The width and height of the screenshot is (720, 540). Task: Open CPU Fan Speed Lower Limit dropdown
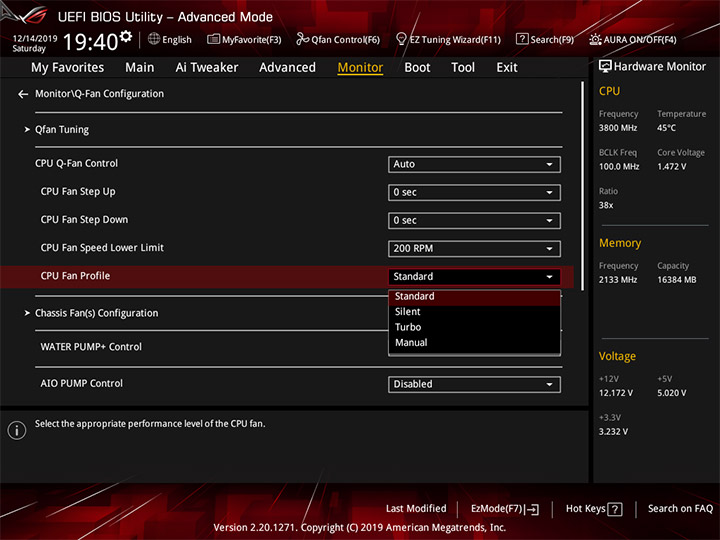pyautogui.click(x=474, y=248)
